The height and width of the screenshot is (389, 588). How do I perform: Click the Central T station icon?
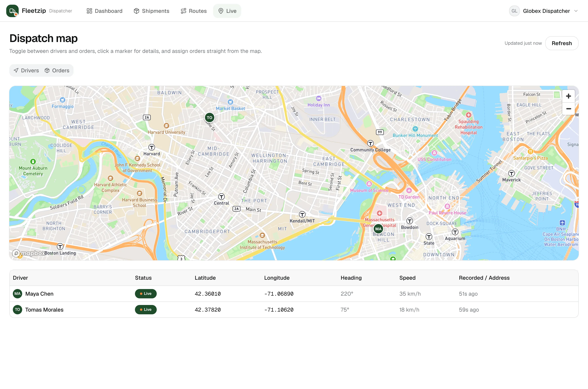(x=221, y=197)
